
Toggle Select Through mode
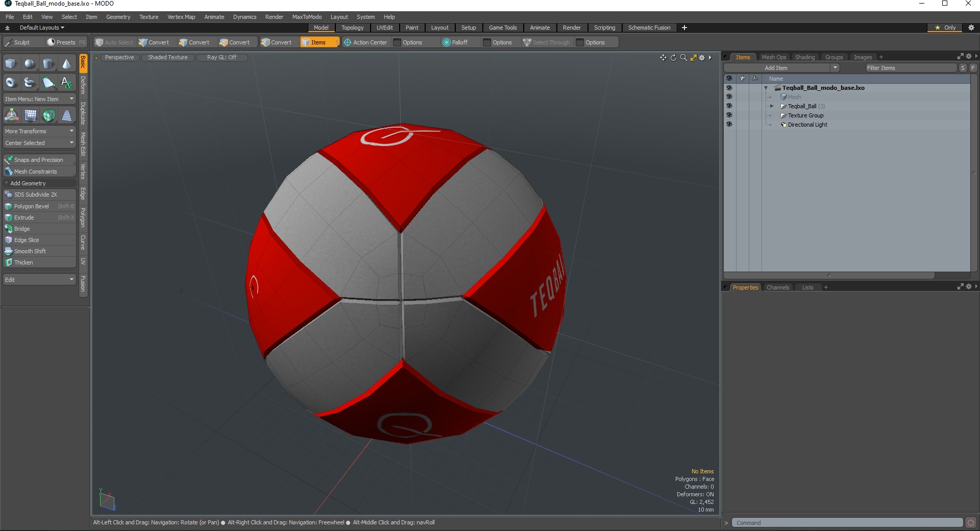coord(546,42)
